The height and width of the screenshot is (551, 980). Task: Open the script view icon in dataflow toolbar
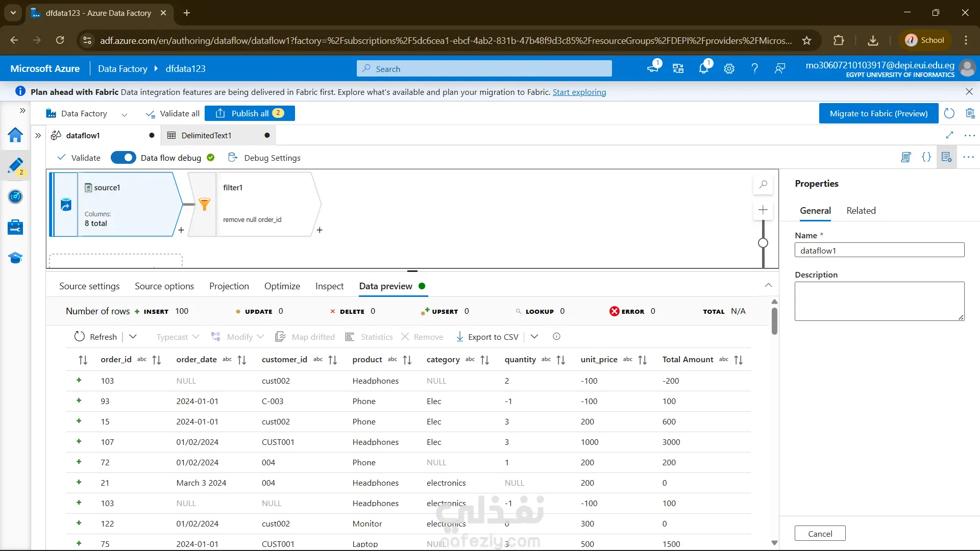tap(906, 157)
